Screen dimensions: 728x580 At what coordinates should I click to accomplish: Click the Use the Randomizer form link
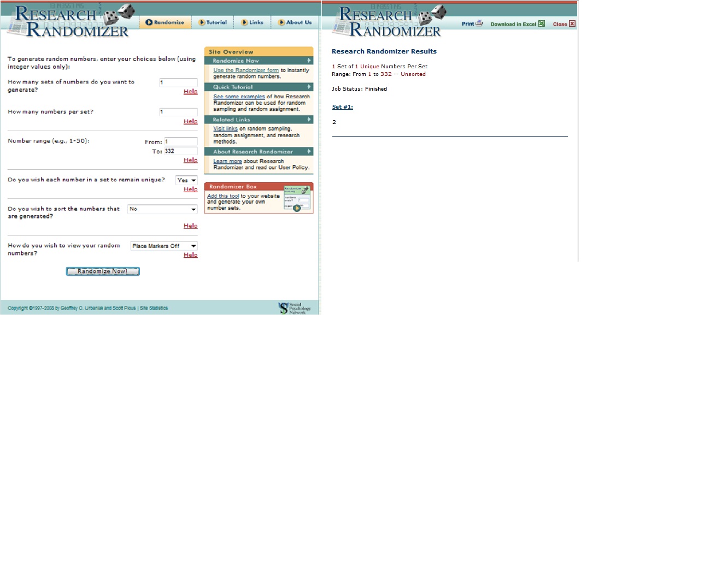pos(246,70)
